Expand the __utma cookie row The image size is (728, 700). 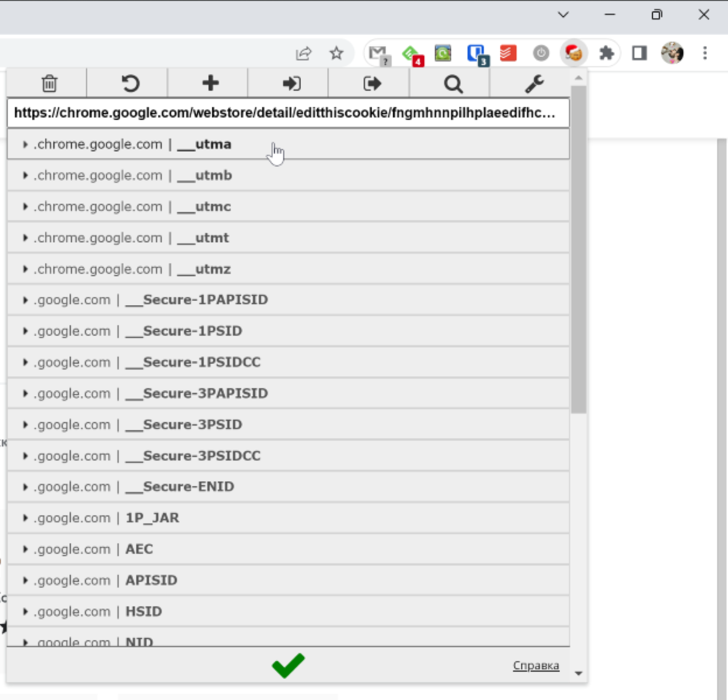pos(288,144)
